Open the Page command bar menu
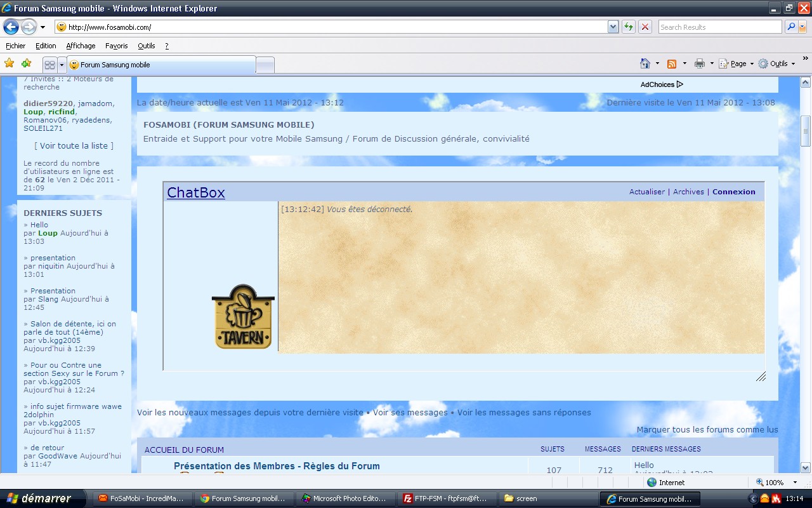 click(x=736, y=63)
